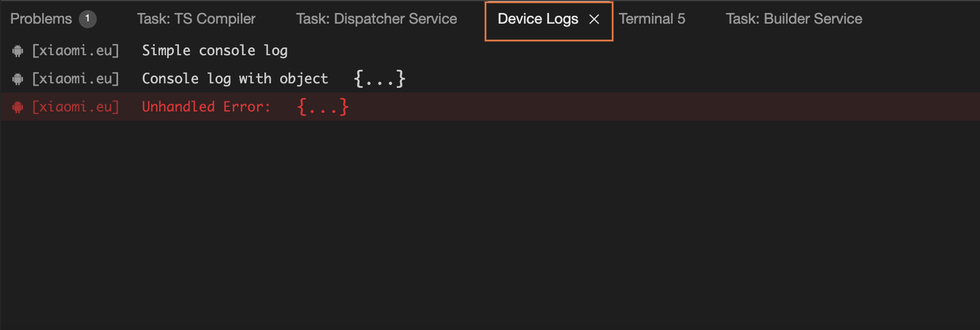Expand the {...} object after Console log with object
Screen dimensions: 980x330
(x=380, y=78)
